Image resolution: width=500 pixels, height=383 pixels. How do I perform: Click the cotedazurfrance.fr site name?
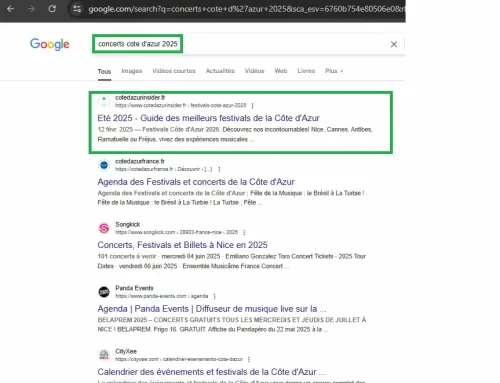click(140, 161)
